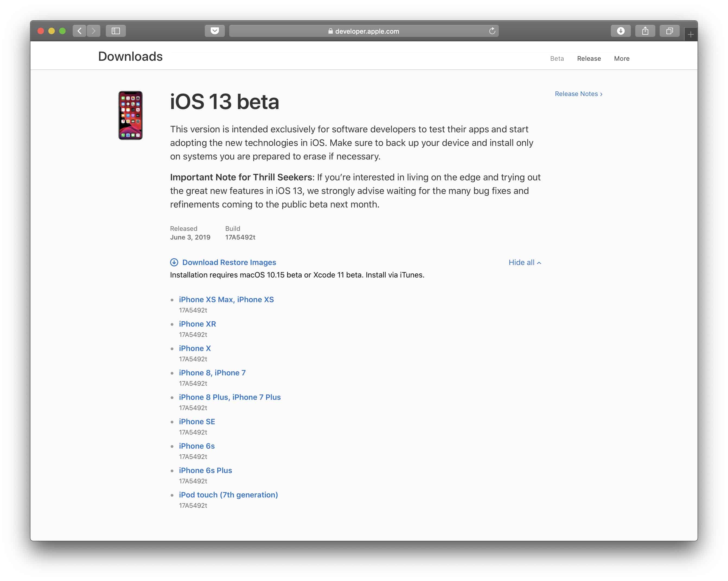The height and width of the screenshot is (581, 728).
Task: Collapse the list with Hide all
Action: [x=525, y=263]
